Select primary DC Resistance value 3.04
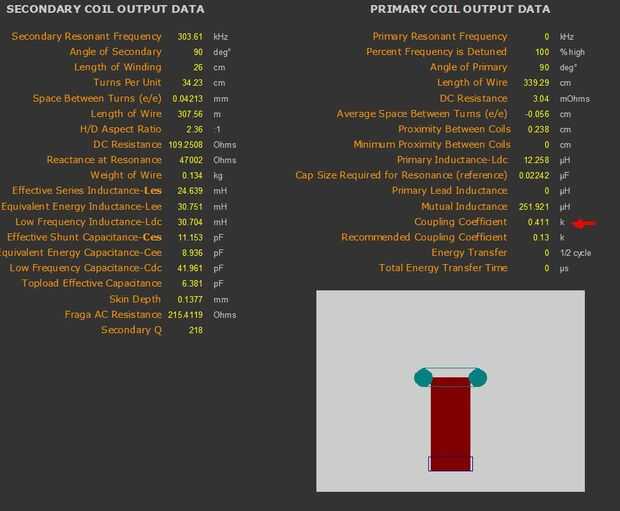 point(541,98)
